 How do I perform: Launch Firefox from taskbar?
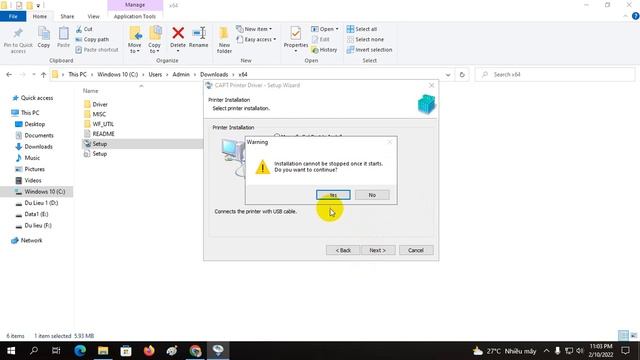[x=149, y=351]
